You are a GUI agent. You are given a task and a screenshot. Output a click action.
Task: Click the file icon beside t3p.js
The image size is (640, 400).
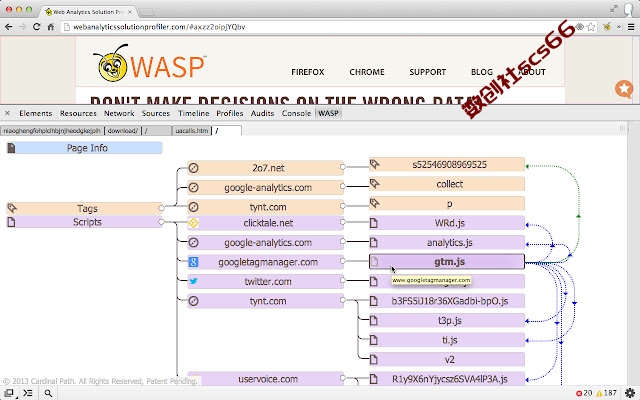[x=374, y=320]
